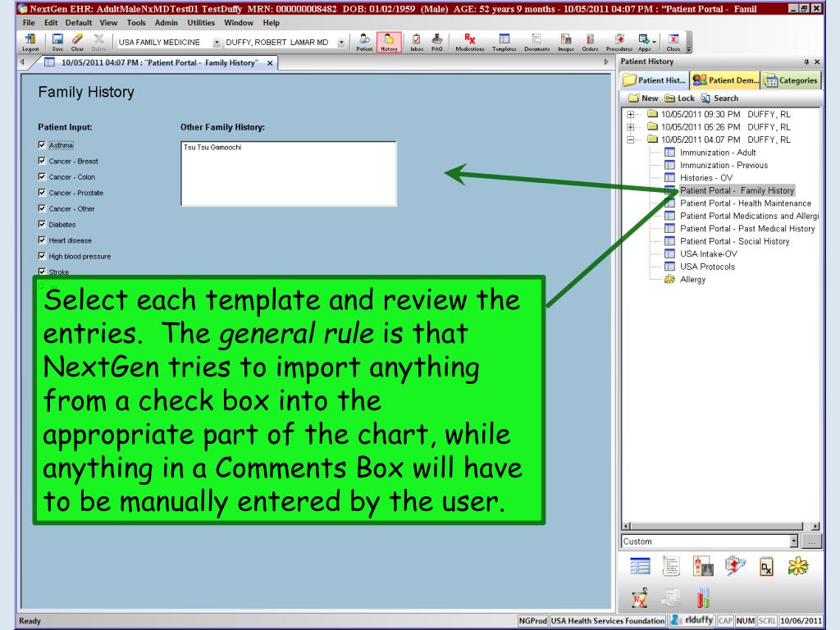Click the Close toolbar icon
The image size is (840, 630).
tap(673, 42)
